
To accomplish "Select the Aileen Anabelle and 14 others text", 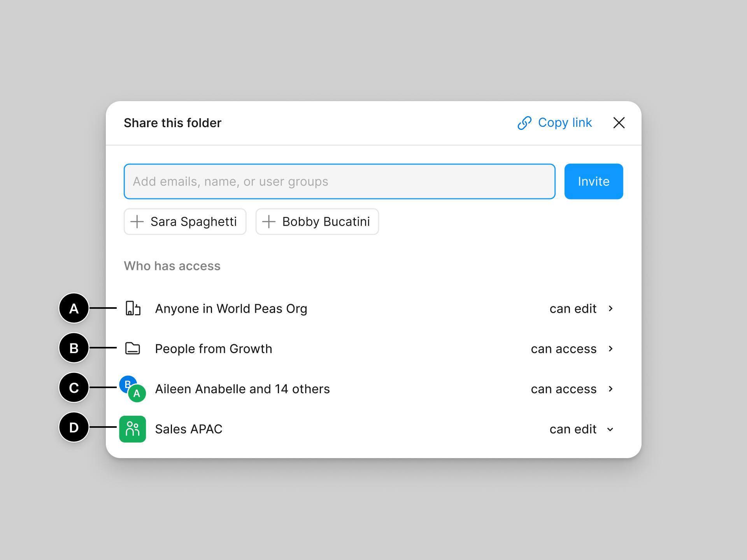I will point(242,389).
